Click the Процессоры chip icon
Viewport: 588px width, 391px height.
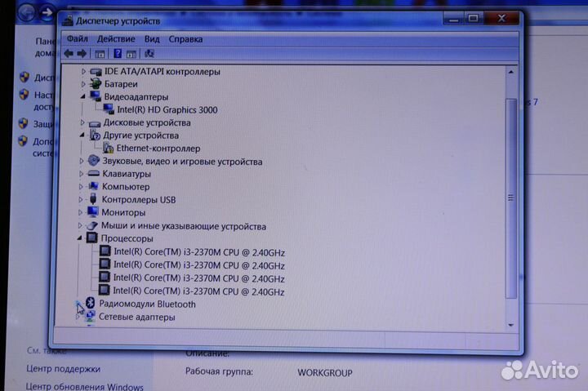click(91, 238)
